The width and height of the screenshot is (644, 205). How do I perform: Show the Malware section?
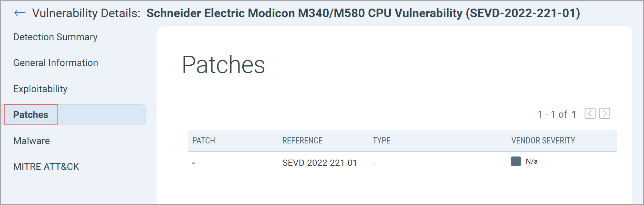31,141
